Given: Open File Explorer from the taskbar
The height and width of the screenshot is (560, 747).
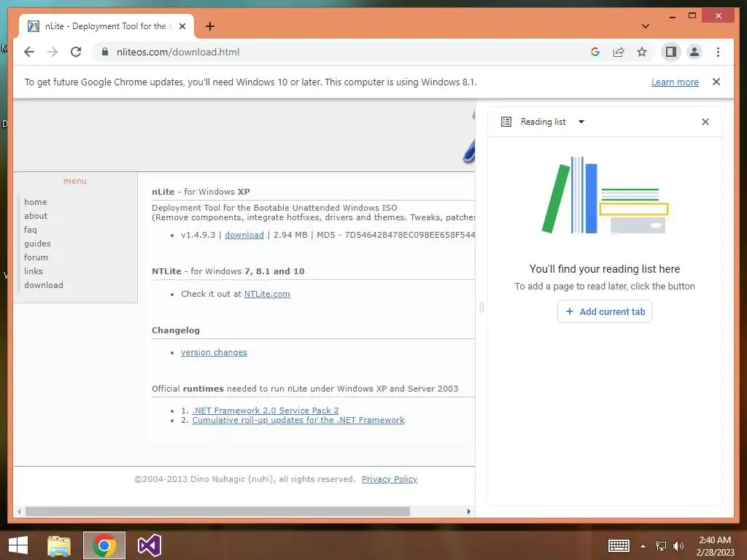Looking at the screenshot, I should (x=59, y=545).
